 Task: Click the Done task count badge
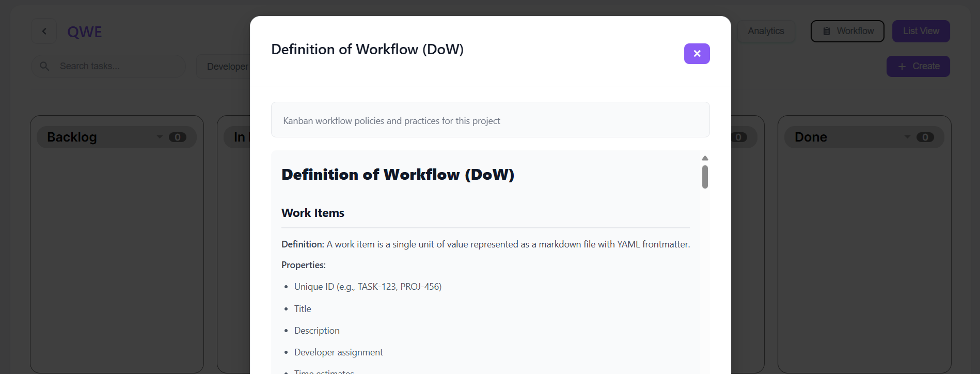[x=925, y=137]
